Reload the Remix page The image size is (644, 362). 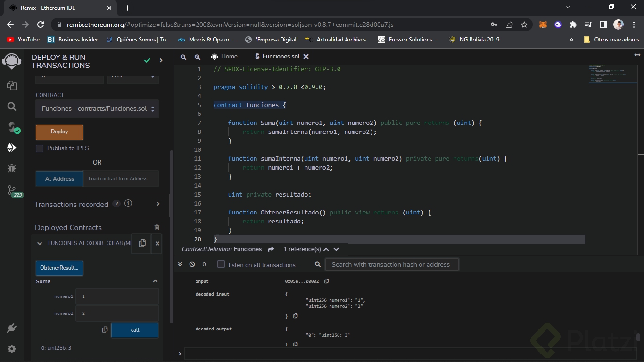click(41, 25)
